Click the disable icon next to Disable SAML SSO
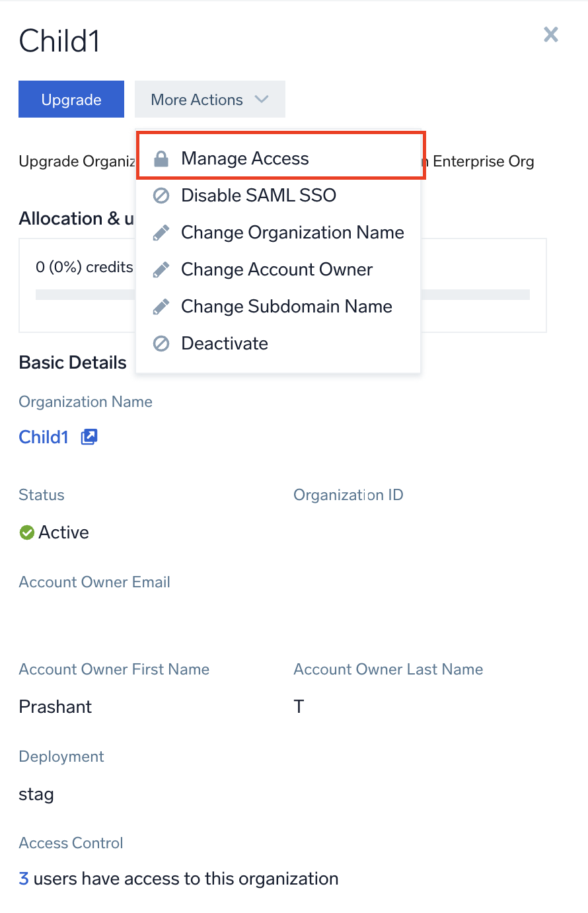588x913 pixels. click(x=161, y=195)
